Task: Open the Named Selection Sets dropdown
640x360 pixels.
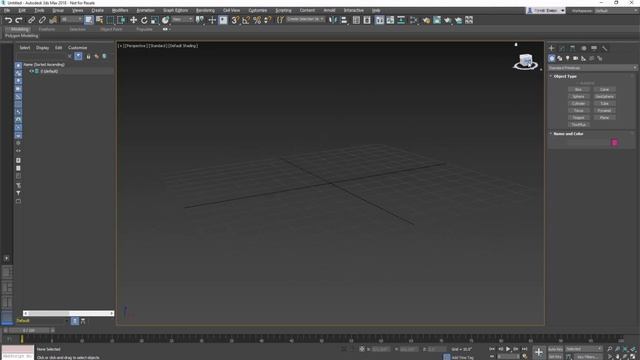Action: (305, 20)
